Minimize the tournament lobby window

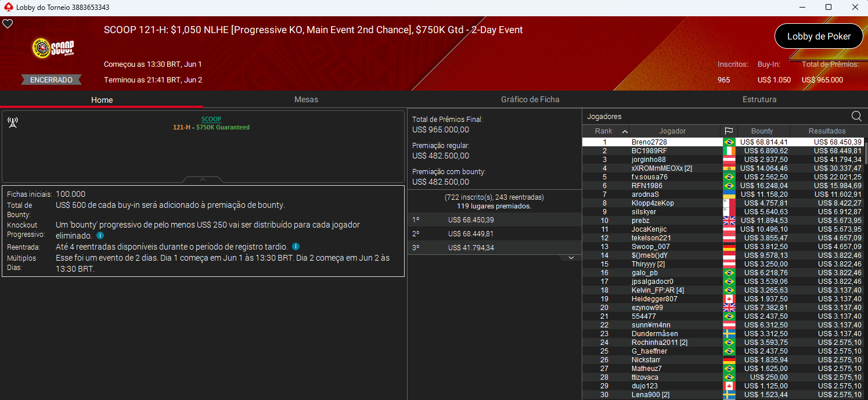pyautogui.click(x=802, y=8)
